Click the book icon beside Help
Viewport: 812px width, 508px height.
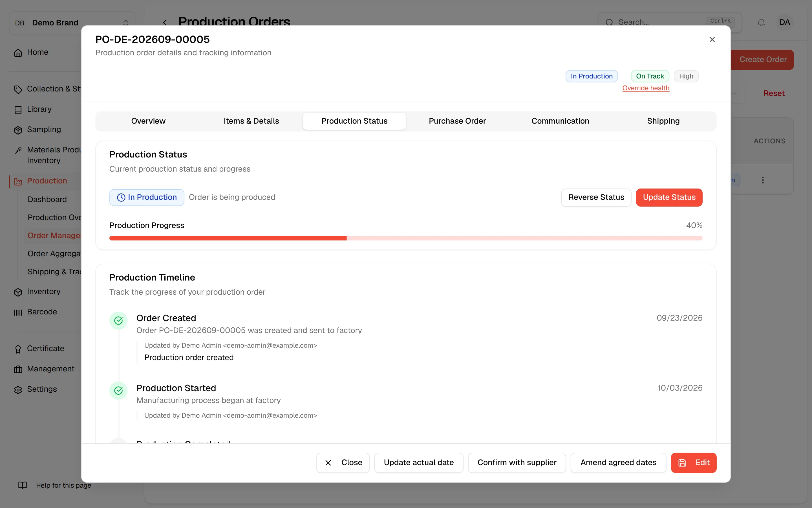coord(23,485)
